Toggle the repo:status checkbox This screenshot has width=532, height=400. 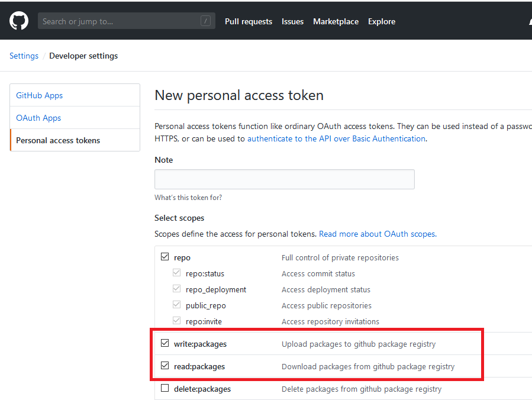[x=176, y=272]
